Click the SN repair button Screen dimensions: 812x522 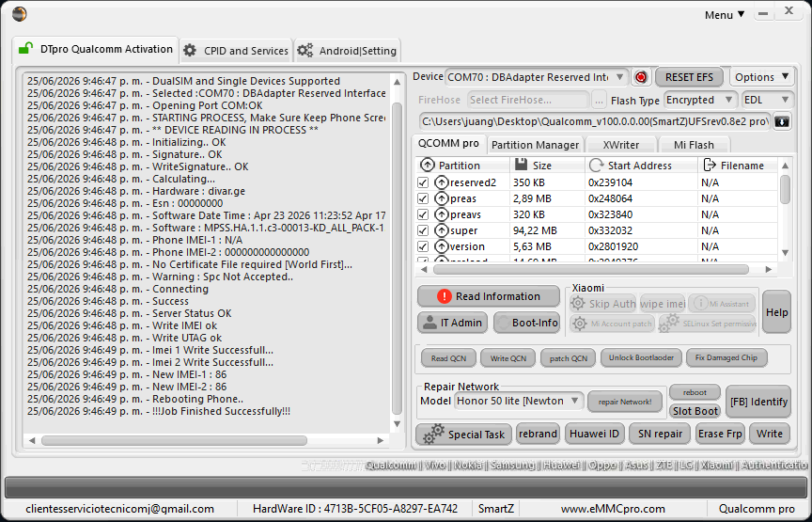[660, 434]
